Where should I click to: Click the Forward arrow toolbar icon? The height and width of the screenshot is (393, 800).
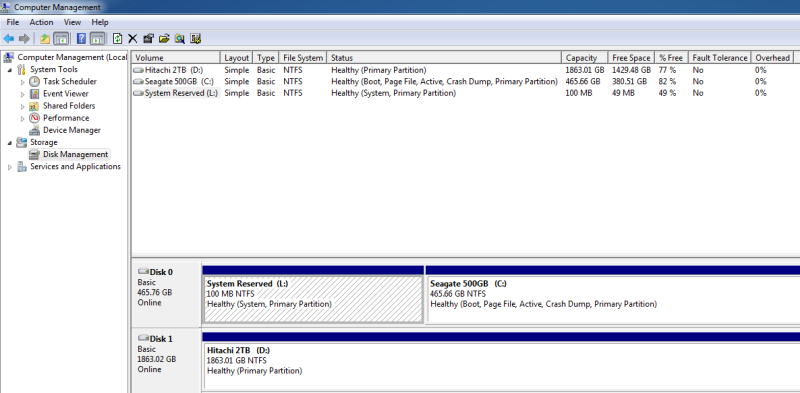[x=24, y=39]
